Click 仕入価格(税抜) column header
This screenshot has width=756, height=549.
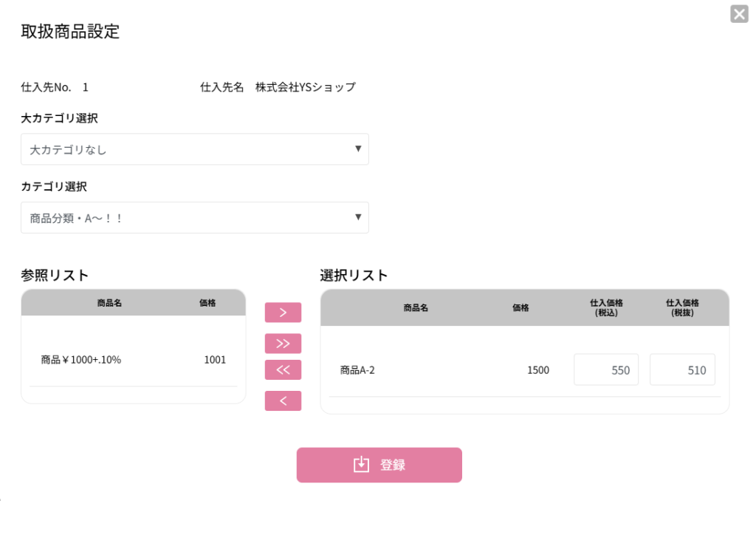tap(682, 308)
